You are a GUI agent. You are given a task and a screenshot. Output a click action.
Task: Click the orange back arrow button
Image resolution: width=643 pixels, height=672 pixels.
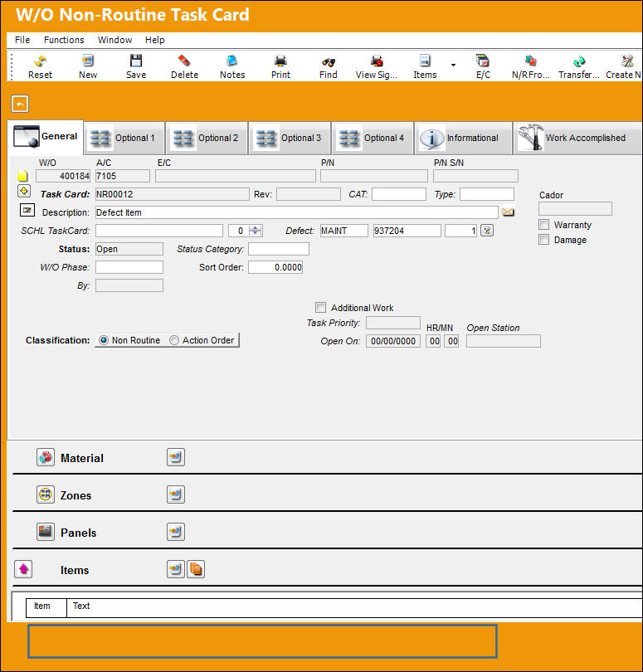click(20, 104)
